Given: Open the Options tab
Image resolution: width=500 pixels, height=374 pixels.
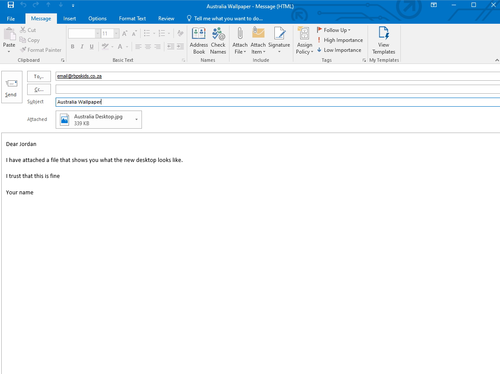Looking at the screenshot, I should tap(97, 19).
